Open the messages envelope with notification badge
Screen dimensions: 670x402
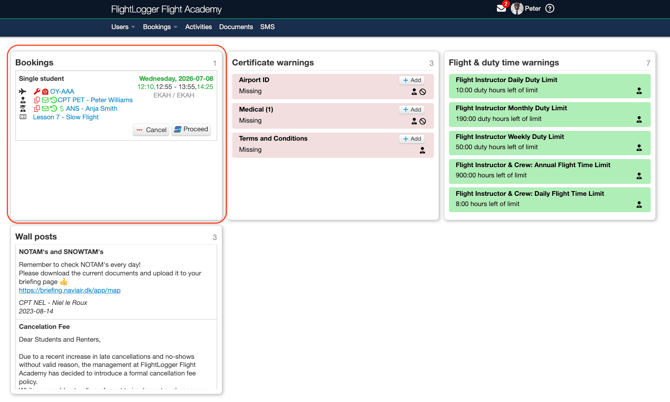click(x=501, y=8)
